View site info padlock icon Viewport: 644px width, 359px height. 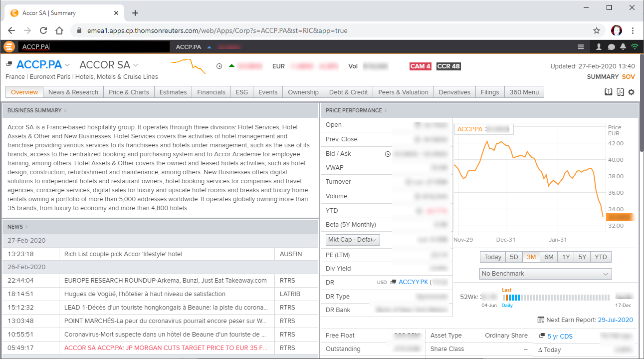tap(79, 30)
